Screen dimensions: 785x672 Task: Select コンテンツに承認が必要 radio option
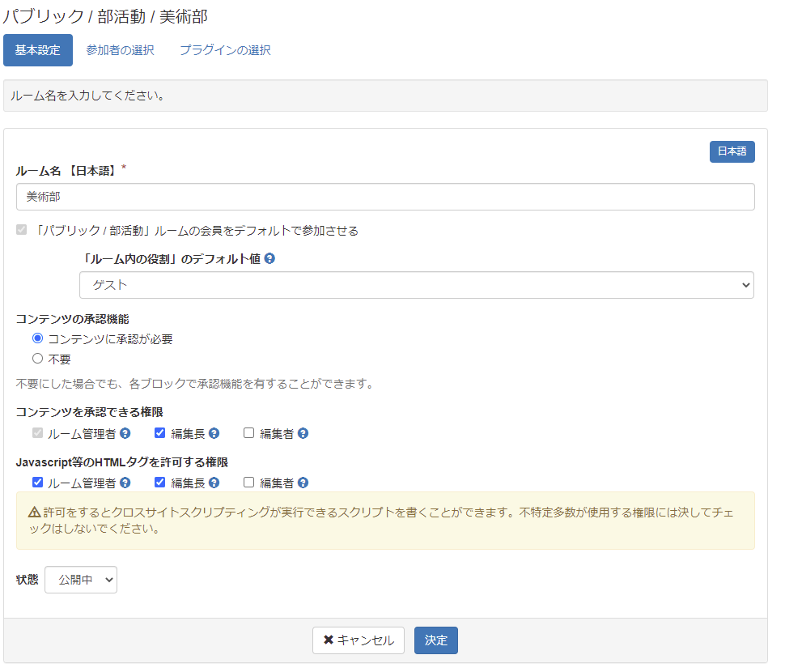37,339
